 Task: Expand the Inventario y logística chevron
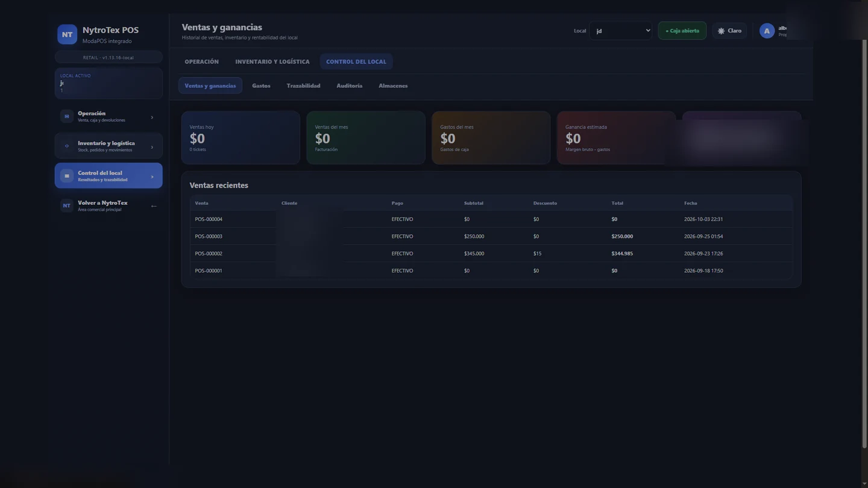pyautogui.click(x=152, y=147)
